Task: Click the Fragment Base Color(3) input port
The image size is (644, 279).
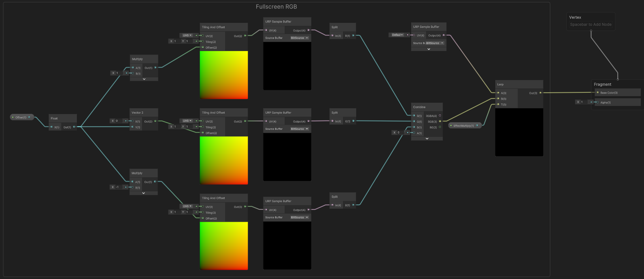Action: (x=598, y=93)
